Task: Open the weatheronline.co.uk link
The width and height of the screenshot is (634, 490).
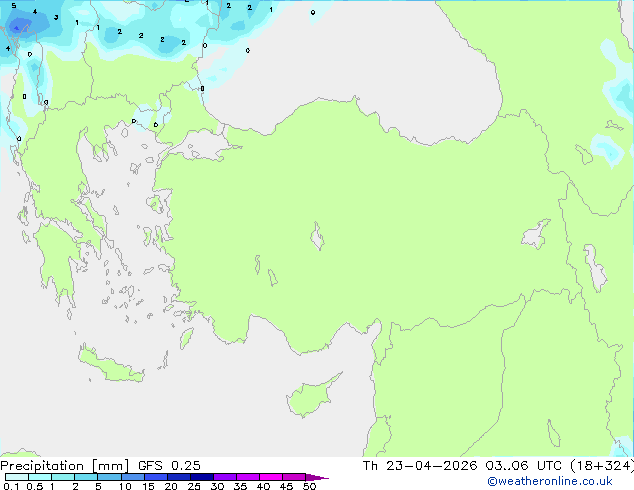Action: click(550, 481)
